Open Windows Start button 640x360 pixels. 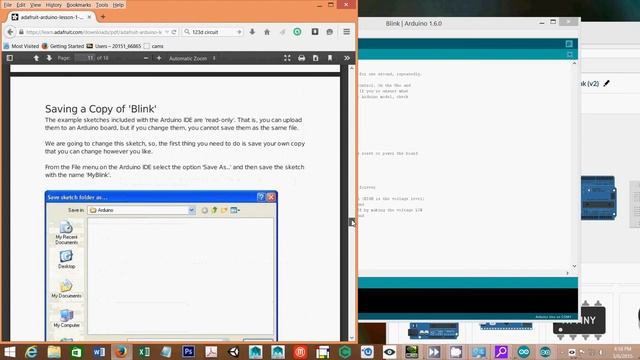point(9,352)
